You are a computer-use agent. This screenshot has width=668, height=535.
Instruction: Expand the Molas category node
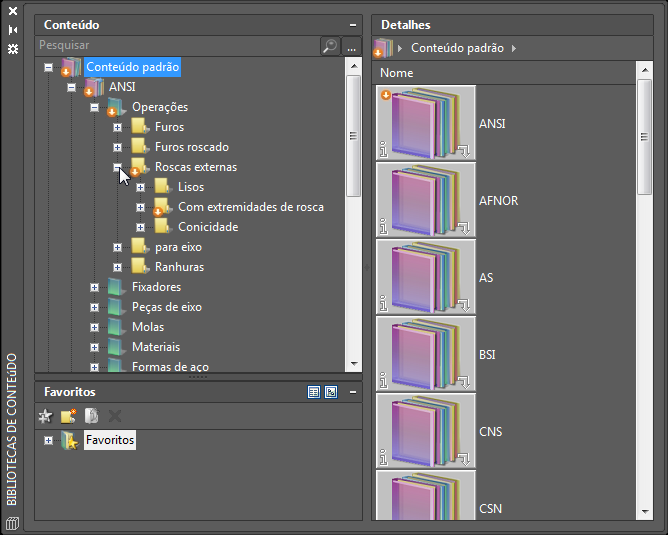tap(95, 328)
